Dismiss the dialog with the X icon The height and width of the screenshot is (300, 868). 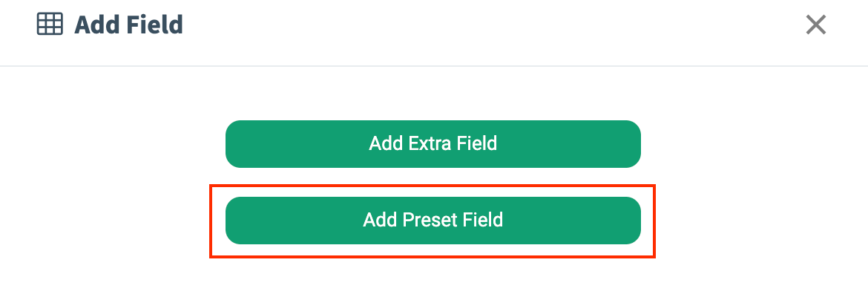[816, 25]
